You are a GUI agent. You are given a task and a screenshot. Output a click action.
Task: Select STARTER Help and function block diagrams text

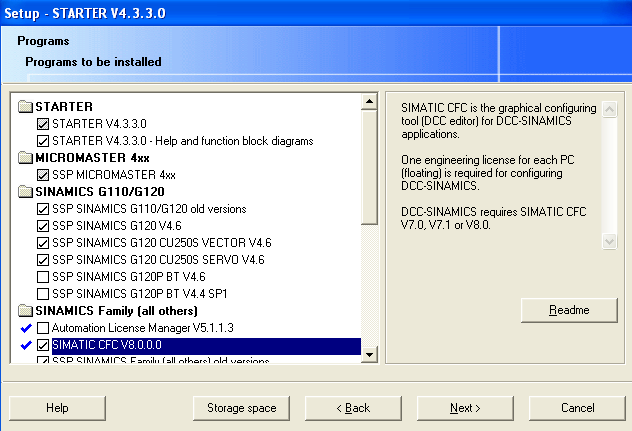click(183, 141)
